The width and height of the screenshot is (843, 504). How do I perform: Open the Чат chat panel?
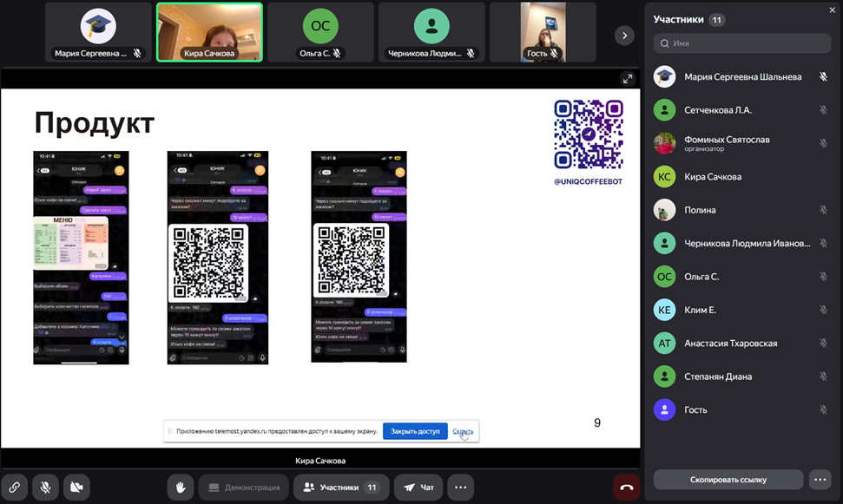coord(418,488)
